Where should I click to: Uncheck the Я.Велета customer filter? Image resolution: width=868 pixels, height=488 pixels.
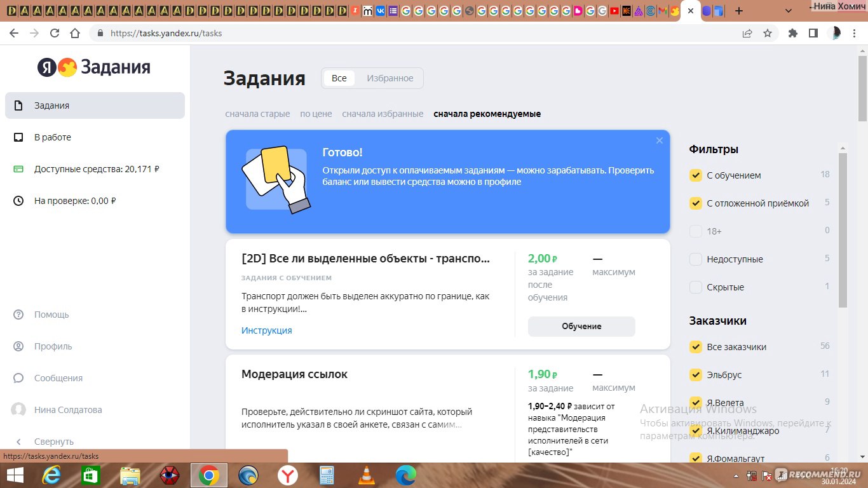click(696, 403)
